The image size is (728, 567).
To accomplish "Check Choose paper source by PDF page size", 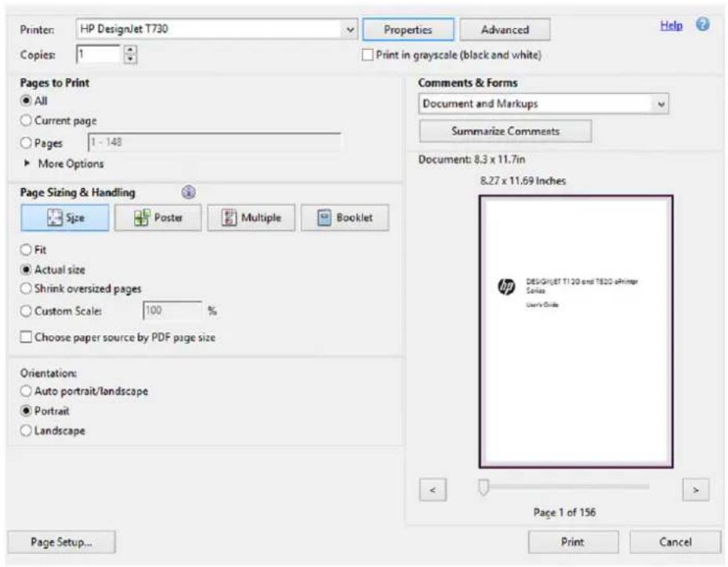I will click(27, 337).
